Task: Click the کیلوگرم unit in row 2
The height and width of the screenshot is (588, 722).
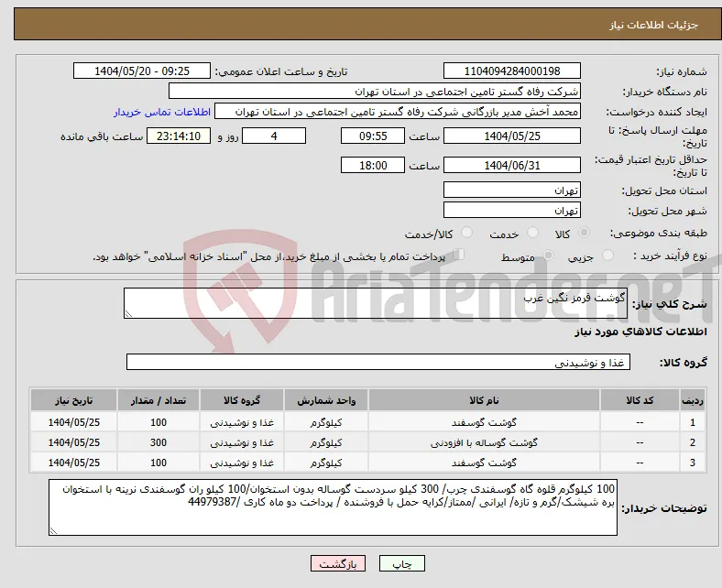Action: click(326, 442)
